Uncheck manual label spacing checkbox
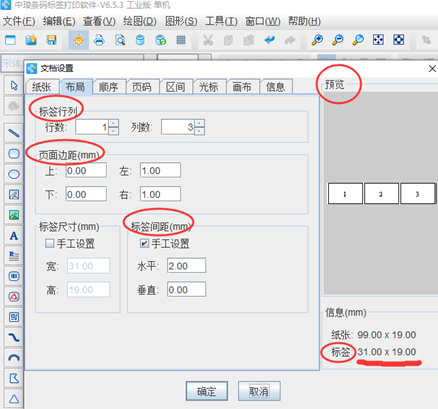The image size is (438, 409). 144,243
